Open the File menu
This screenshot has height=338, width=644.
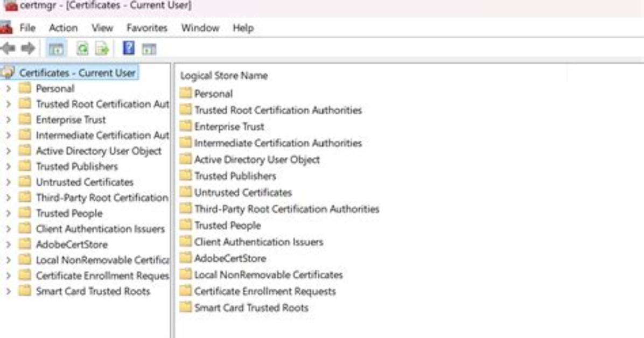coord(27,28)
